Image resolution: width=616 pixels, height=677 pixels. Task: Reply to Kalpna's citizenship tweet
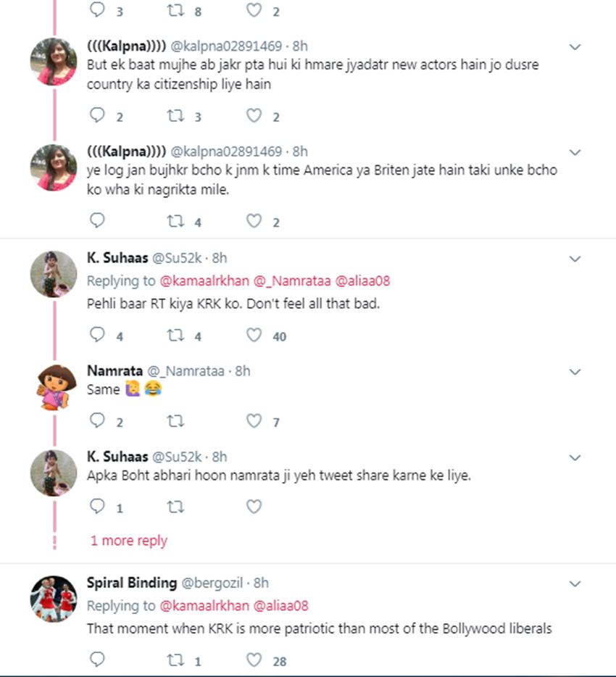pos(97,116)
